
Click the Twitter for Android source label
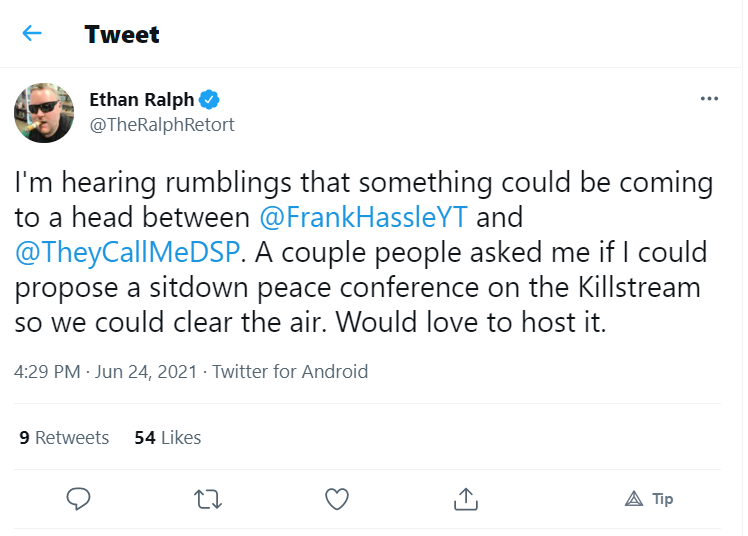tap(290, 371)
